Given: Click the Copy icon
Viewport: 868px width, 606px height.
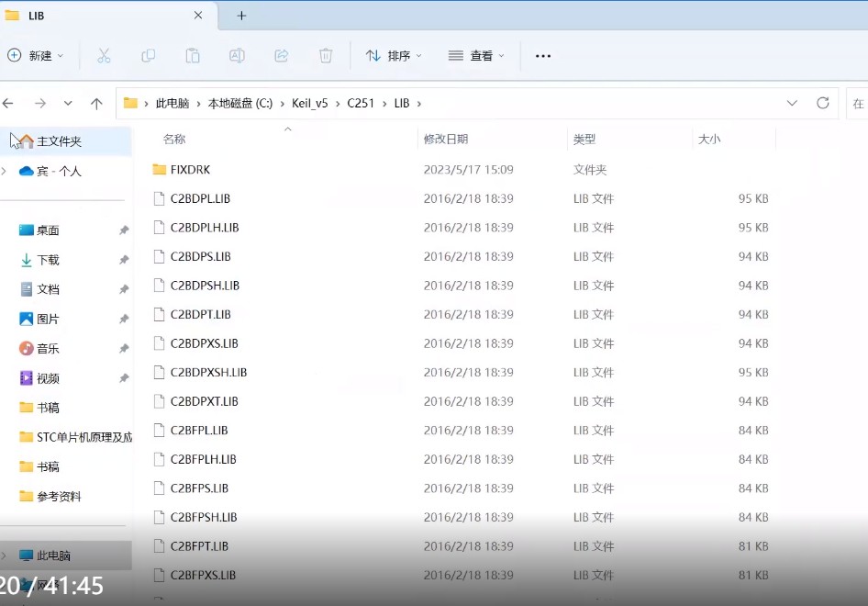Looking at the screenshot, I should (x=148, y=55).
